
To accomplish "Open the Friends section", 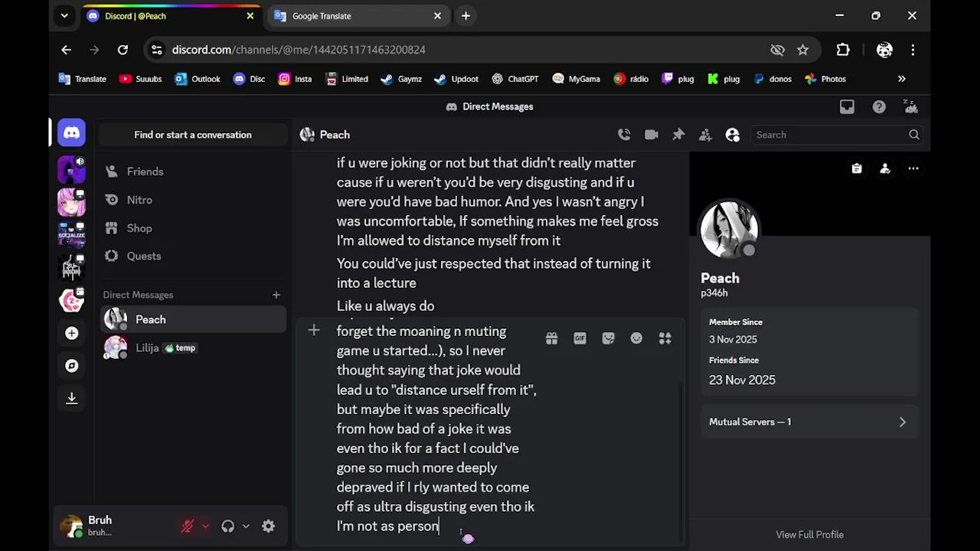I will (x=145, y=171).
